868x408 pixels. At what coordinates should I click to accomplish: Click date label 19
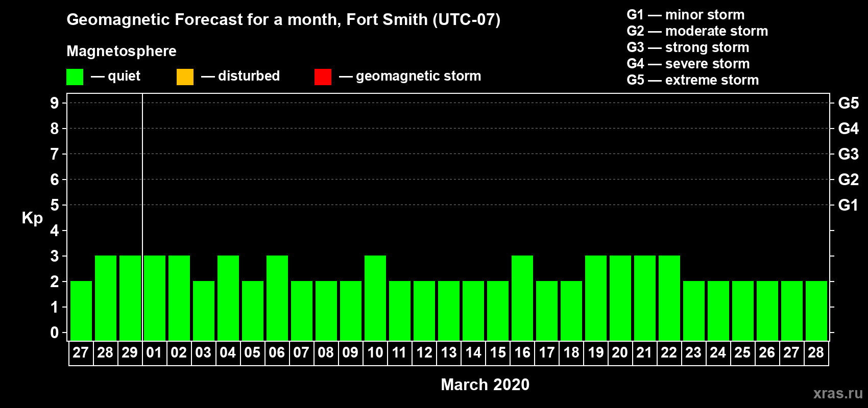click(x=595, y=352)
